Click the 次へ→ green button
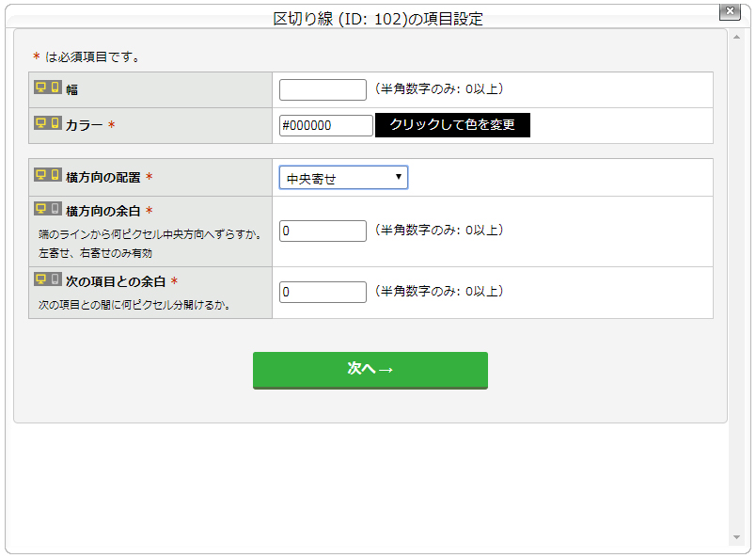Screen dimensions: 756x558 click(x=370, y=370)
